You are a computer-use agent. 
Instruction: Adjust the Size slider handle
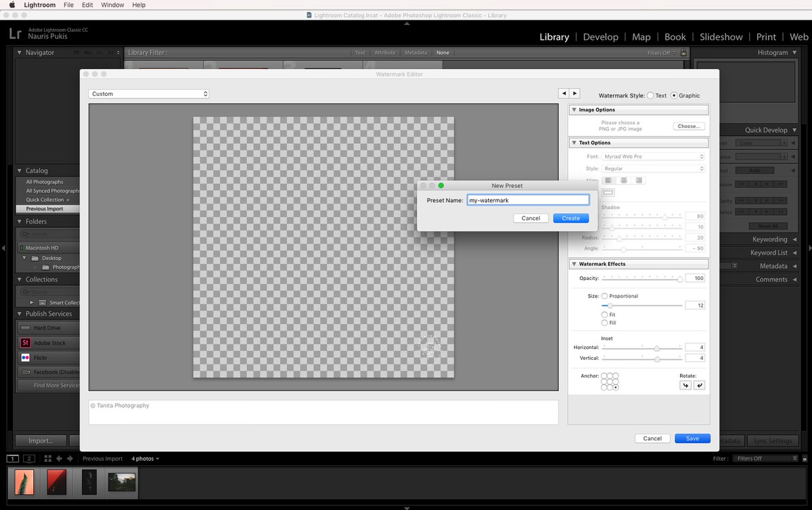(610, 306)
